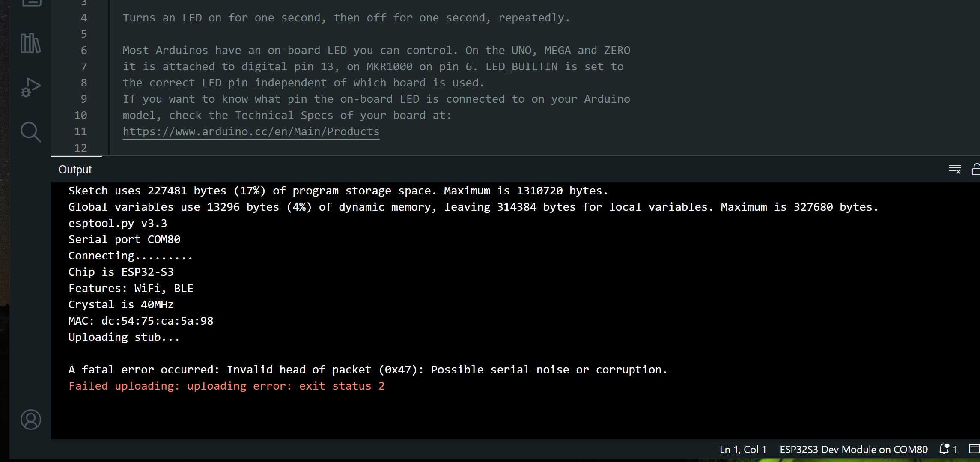The width and height of the screenshot is (980, 462).
Task: Click the 'Global variables use' output line
Action: coord(474,207)
